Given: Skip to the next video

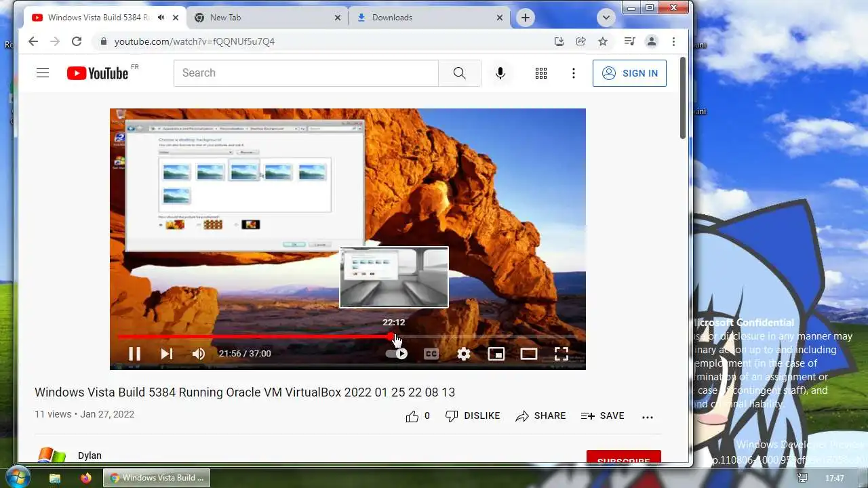Looking at the screenshot, I should (x=166, y=353).
